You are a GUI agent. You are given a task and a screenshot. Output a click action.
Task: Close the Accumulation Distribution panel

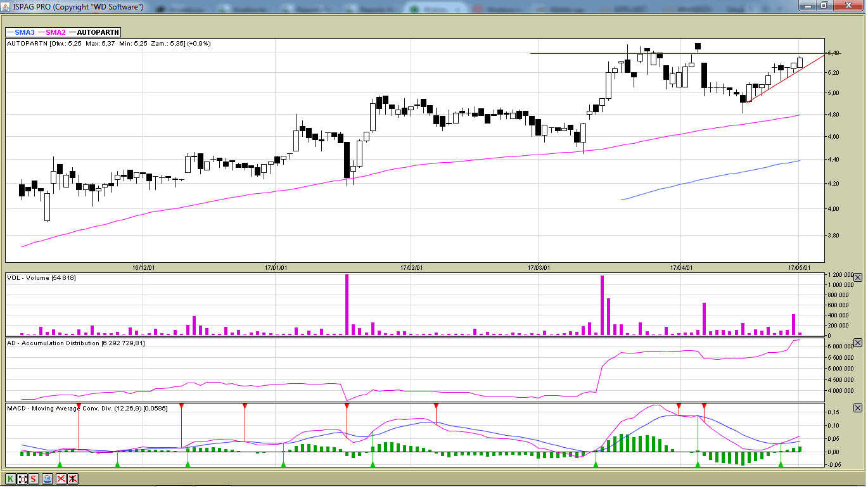[x=858, y=343]
